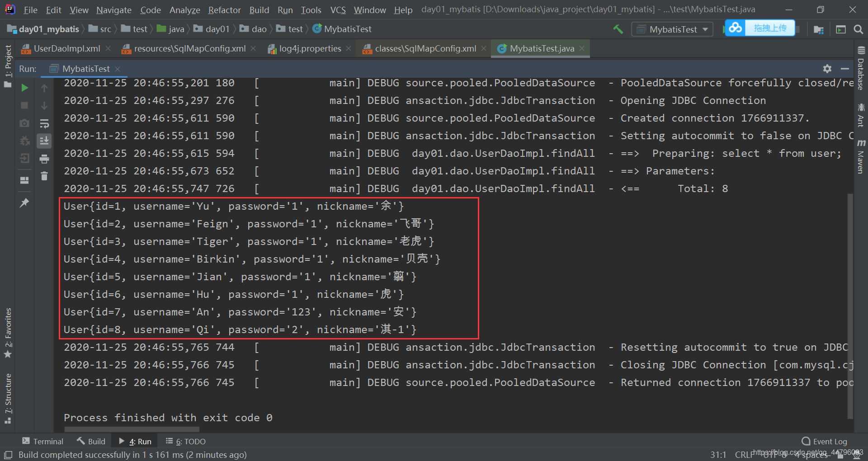Click the Baidu cloud upload icon
868x461 pixels.
coord(735,28)
